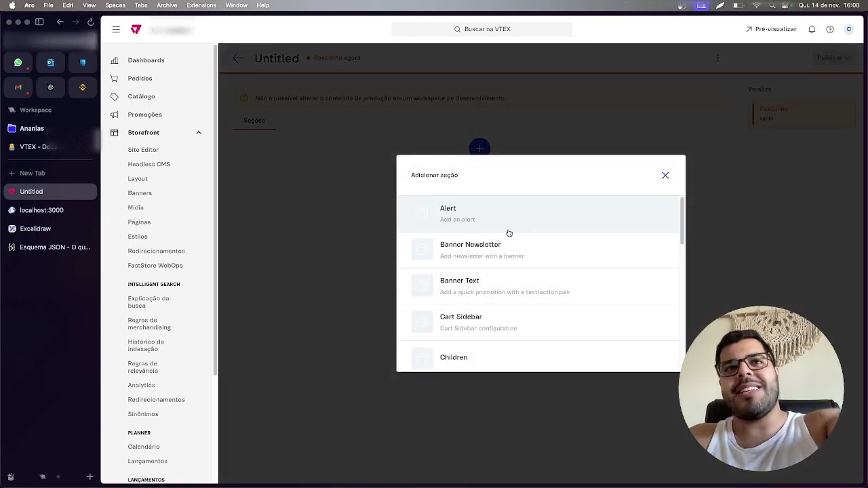Open the user avatar menu
868x488 pixels.
[848, 29]
